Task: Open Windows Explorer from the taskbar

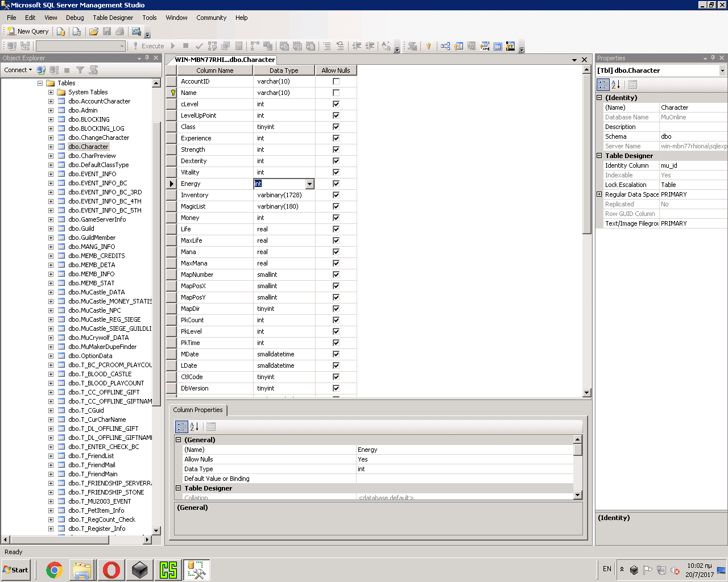Action: point(82,569)
